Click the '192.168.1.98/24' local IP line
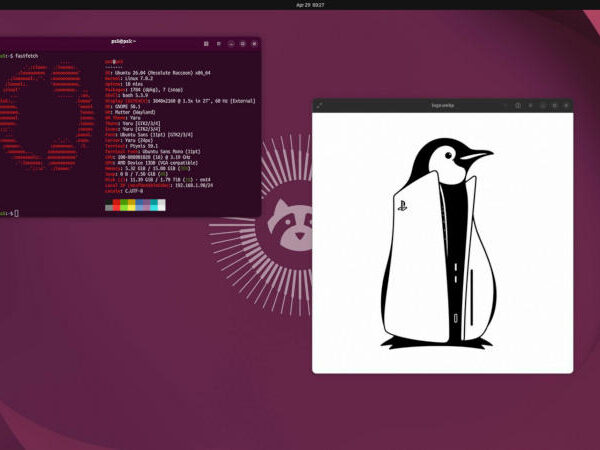This screenshot has width=600, height=450. 159,186
